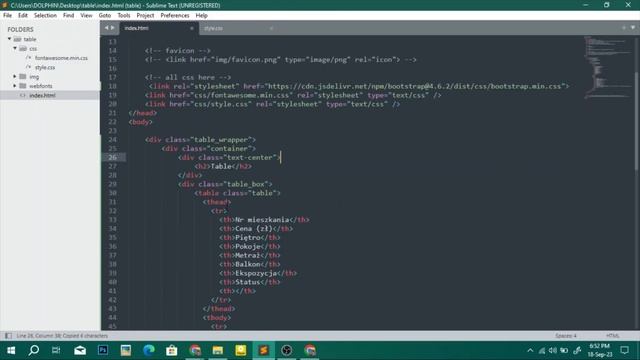Open the Windows Start menu

11,350
